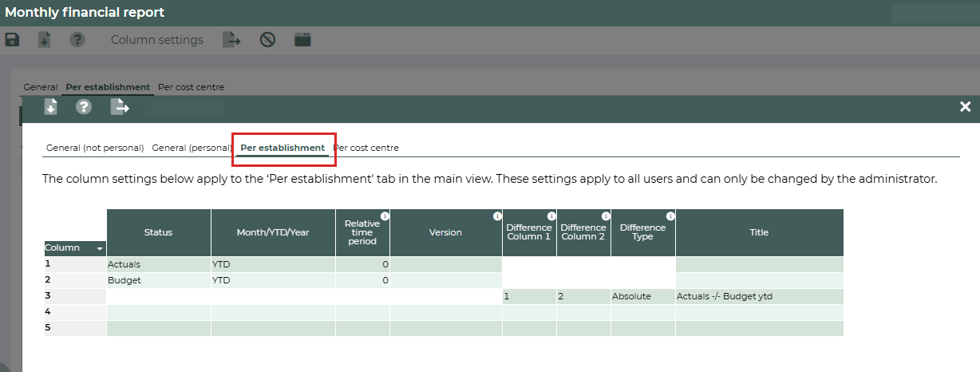Open help in the dialog toolbar
980x372 pixels.
pos(84,107)
